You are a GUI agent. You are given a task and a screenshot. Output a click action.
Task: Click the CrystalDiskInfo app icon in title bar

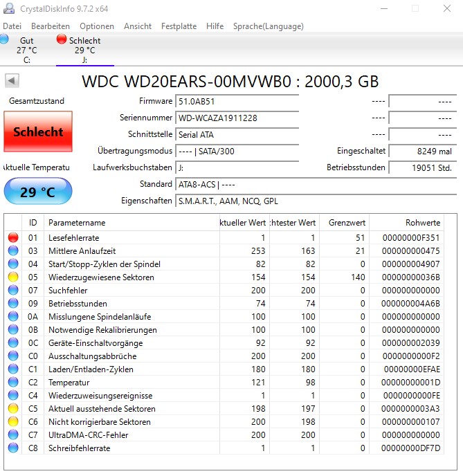(x=8, y=8)
